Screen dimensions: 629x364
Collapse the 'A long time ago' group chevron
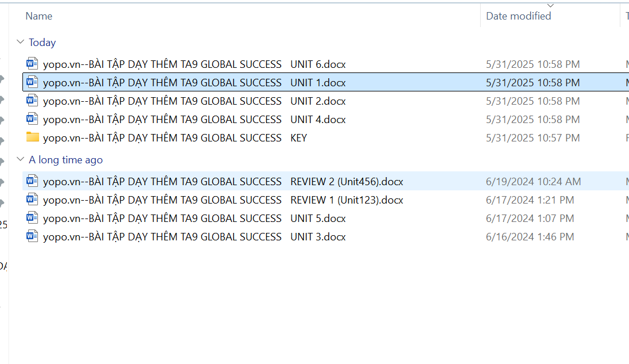point(21,159)
